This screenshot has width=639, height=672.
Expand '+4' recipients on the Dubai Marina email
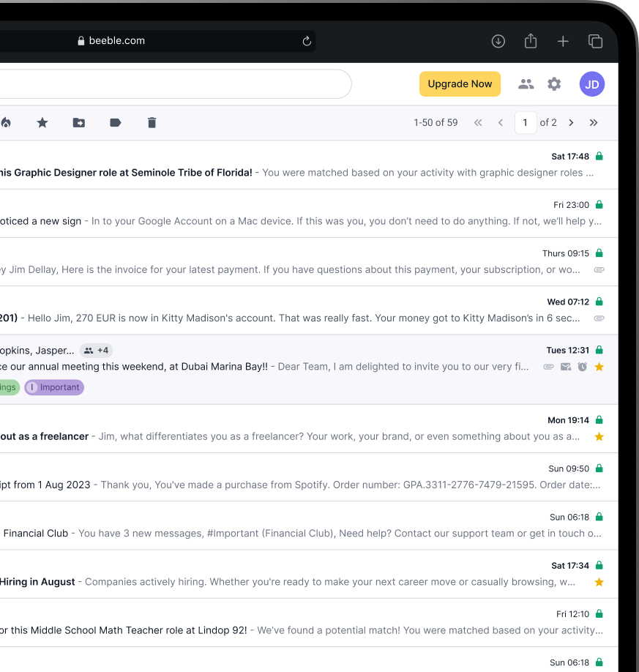click(x=96, y=350)
